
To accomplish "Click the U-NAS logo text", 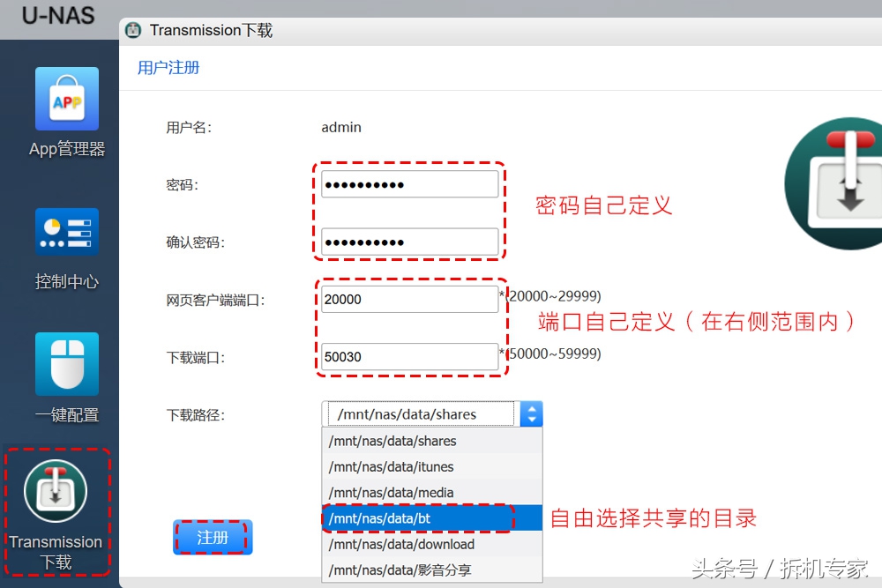I will [58, 16].
